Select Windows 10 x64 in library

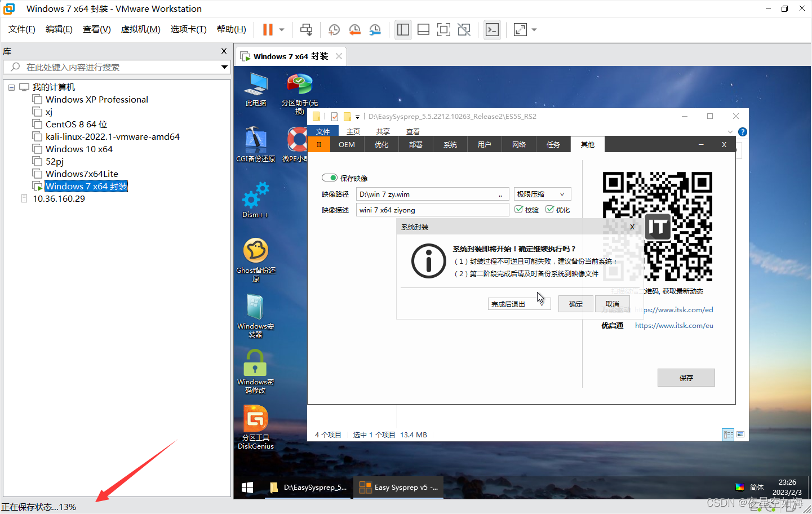[x=79, y=149]
